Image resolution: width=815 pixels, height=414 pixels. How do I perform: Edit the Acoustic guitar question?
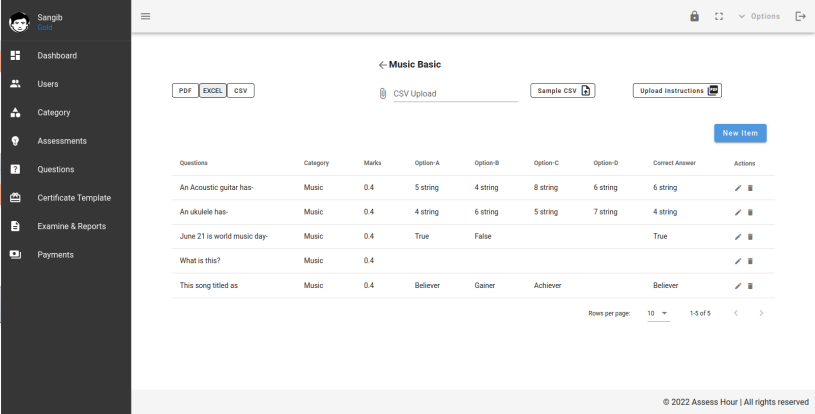pyautogui.click(x=738, y=187)
